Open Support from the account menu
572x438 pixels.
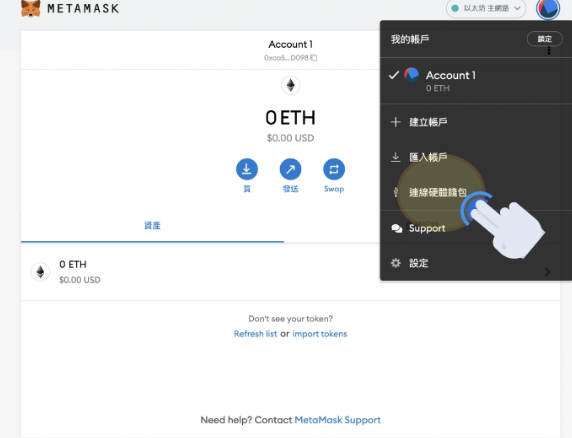pos(476,228)
